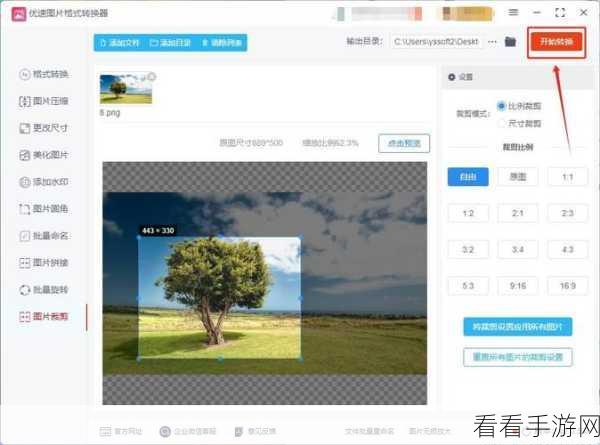Image resolution: width=600 pixels, height=445 pixels.
Task: Select the 比例裁剪 ratio crop radio option
Action: [x=518, y=106]
